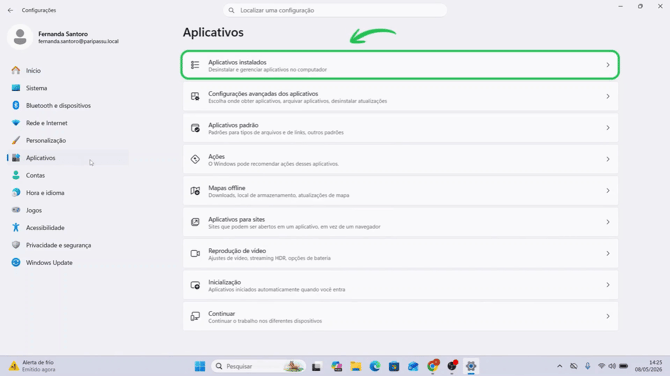Click the Bluetooth e dispositivos icon
The height and width of the screenshot is (376, 670).
click(16, 105)
